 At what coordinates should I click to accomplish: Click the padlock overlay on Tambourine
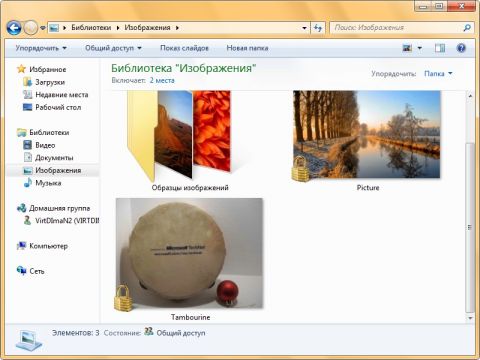coord(123,298)
